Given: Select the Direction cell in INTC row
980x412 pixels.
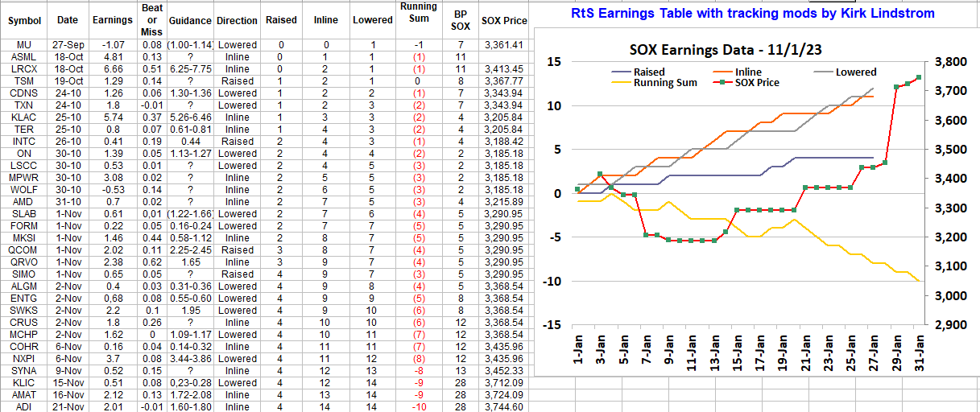Looking at the screenshot, I should tap(238, 142).
